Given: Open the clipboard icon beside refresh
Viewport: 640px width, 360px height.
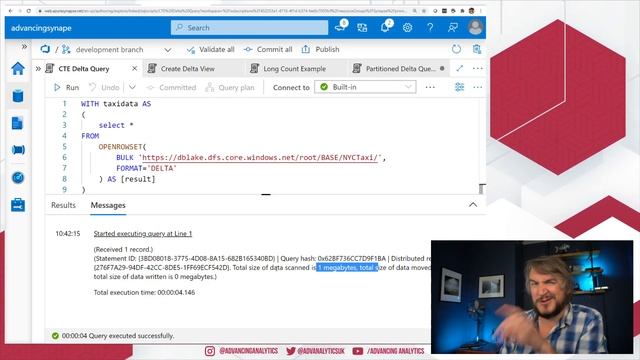Looking at the screenshot, I should [477, 49].
